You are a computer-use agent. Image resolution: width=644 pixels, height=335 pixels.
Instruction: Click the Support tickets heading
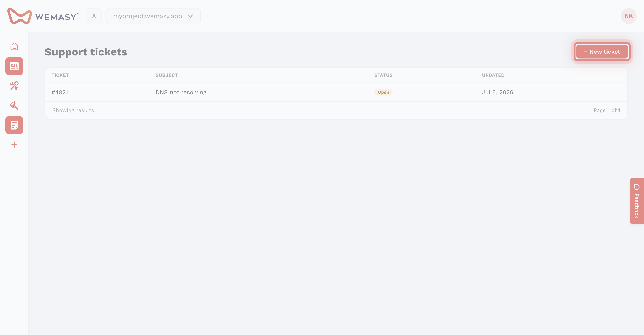pyautogui.click(x=86, y=52)
